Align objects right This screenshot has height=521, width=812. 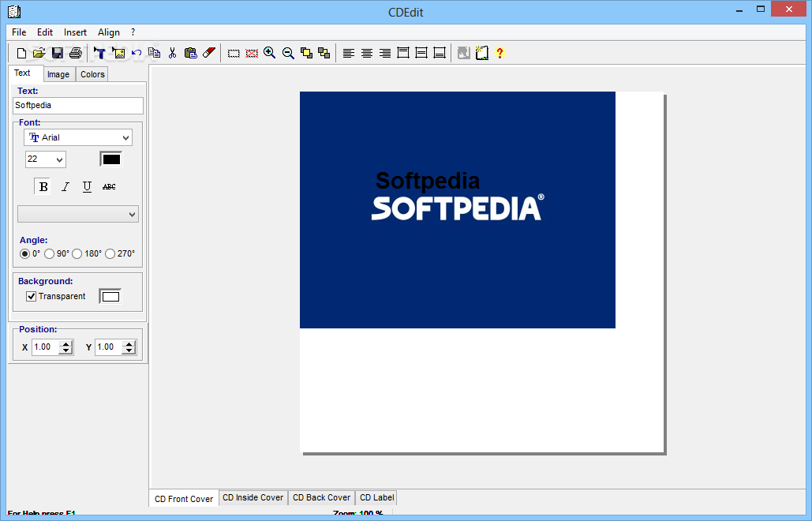coord(385,54)
